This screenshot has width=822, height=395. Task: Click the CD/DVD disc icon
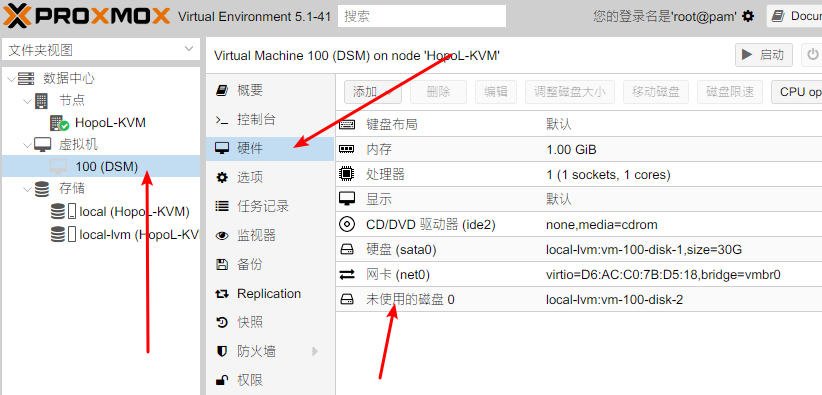pos(347,225)
